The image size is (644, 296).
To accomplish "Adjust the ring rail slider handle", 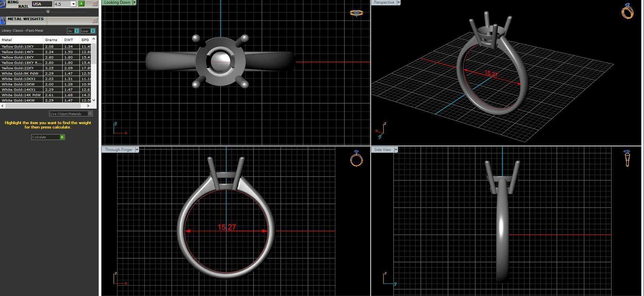I will (x=48, y=12).
